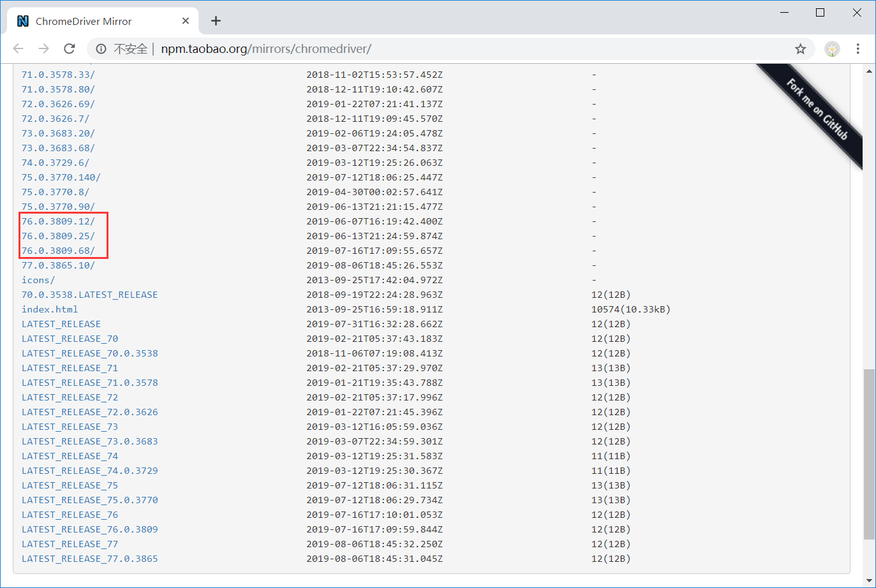Click the scrollbar up arrow

(869, 71)
